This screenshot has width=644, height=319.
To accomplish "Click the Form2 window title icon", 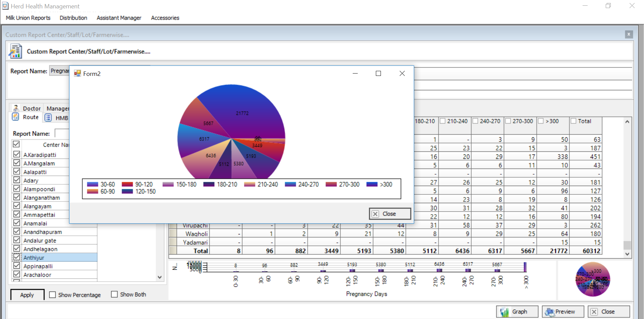I will tap(78, 74).
